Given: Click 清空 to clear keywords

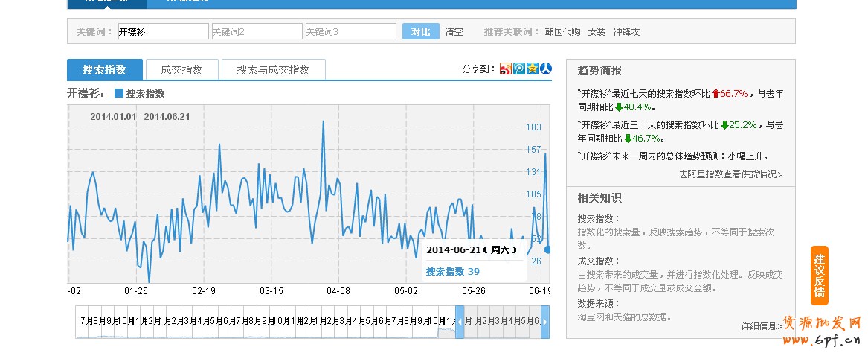Looking at the screenshot, I should click(454, 32).
